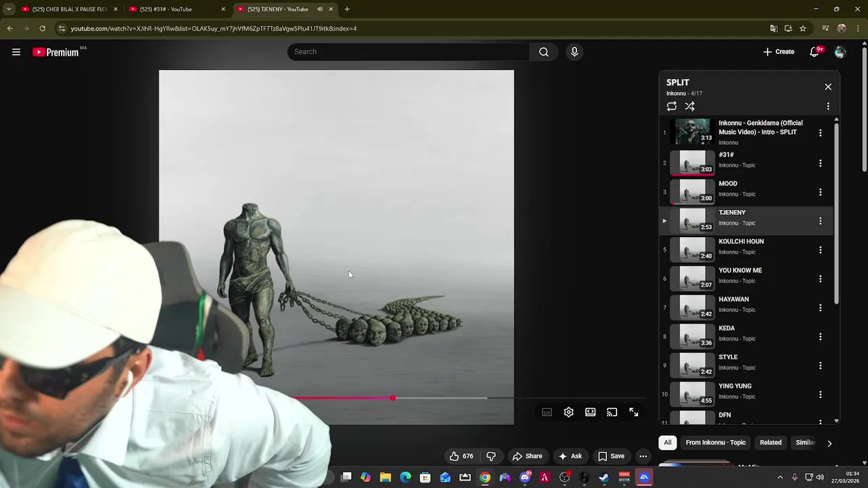Cast video to a TV

(612, 412)
